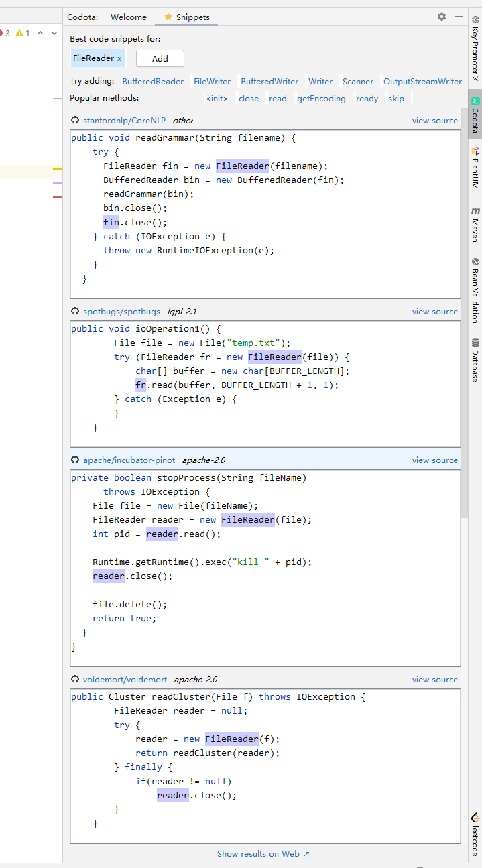The image size is (482, 868).
Task: Open the spotbugs/spotbugs repository link
Action: (121, 312)
